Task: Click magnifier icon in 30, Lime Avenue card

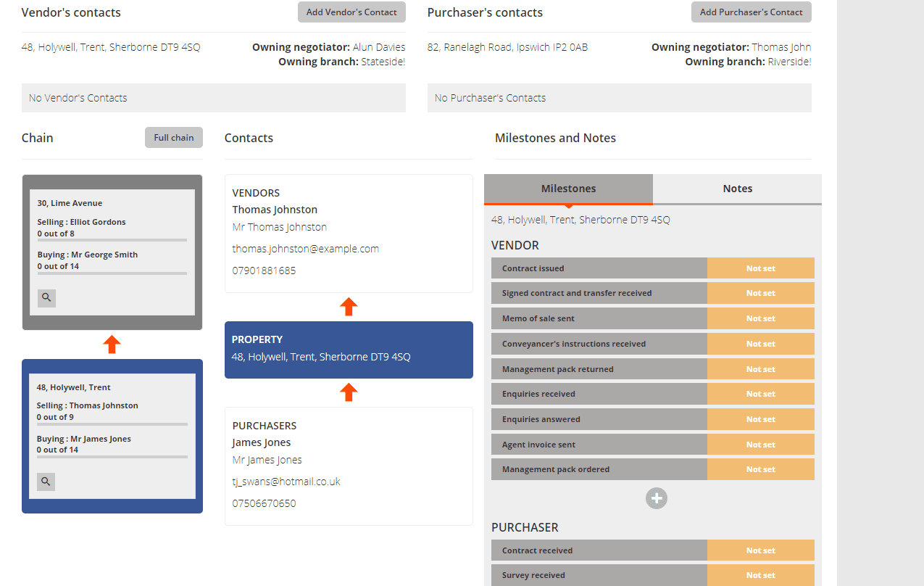Action: pyautogui.click(x=46, y=297)
